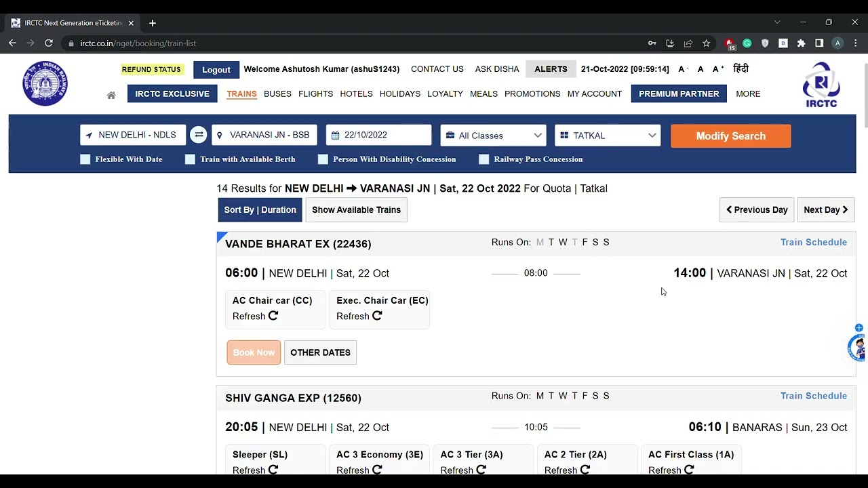
Task: Click the password key icon in address bar
Action: [x=652, y=43]
